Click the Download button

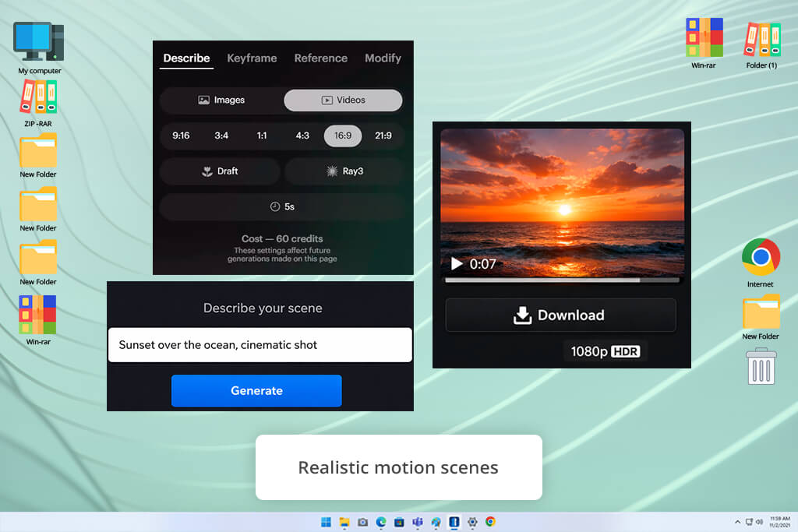point(561,315)
